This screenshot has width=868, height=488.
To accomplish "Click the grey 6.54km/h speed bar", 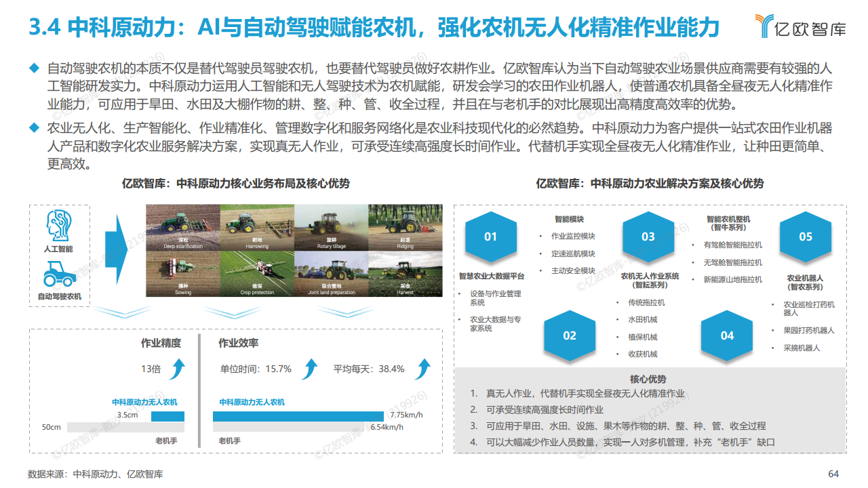I will click(290, 427).
